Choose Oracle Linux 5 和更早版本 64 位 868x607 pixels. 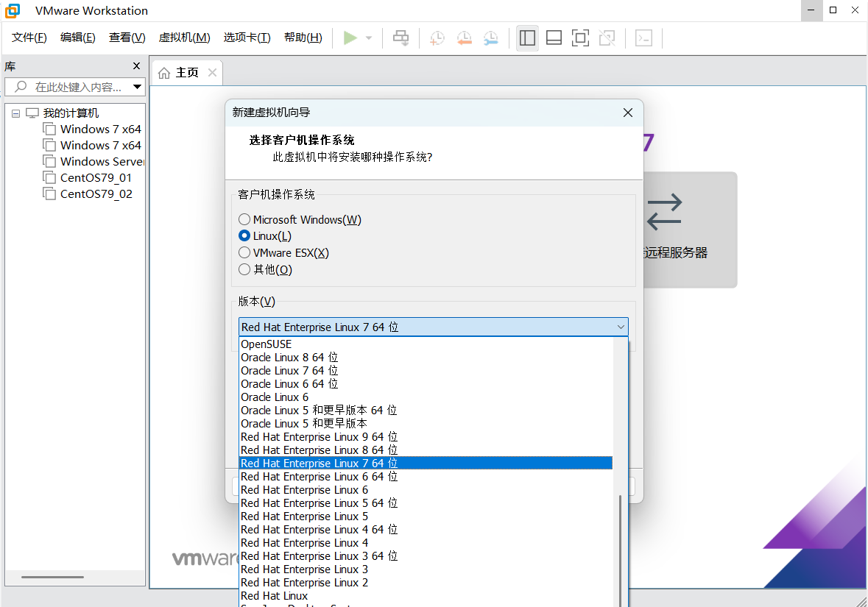(426, 411)
